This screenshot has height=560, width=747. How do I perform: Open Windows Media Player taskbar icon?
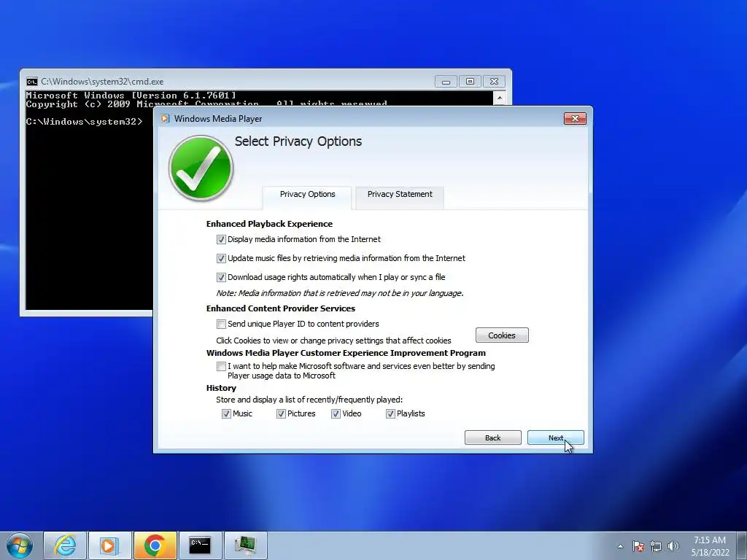tap(109, 545)
